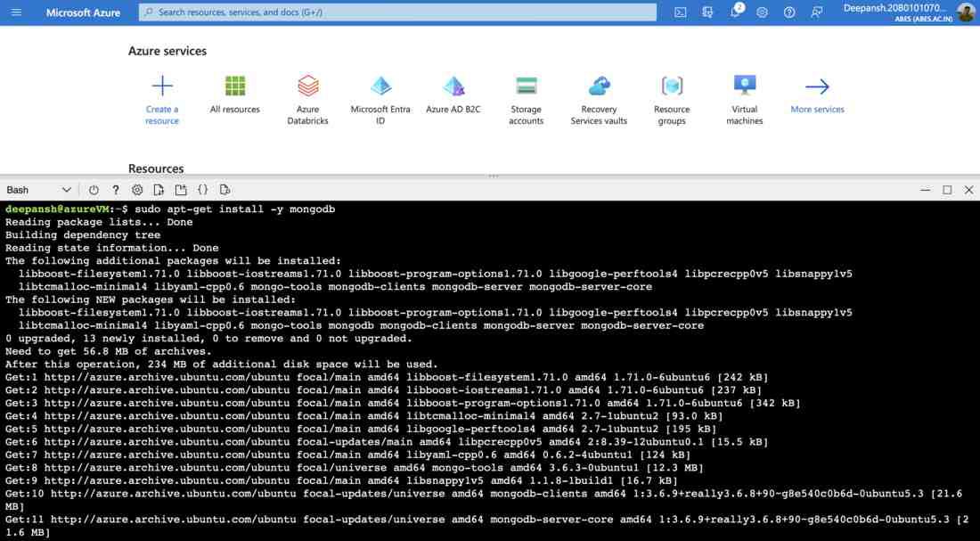Click the Microsoft Azure home link

click(x=83, y=12)
